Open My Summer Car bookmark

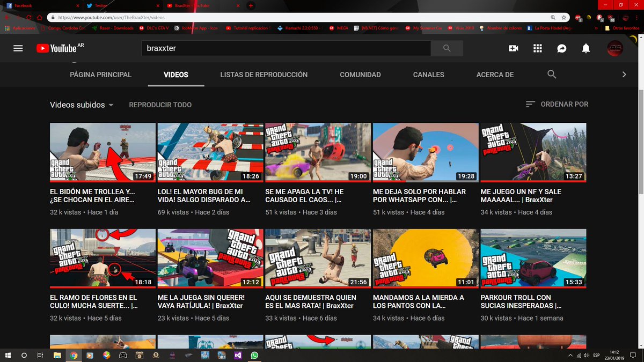(x=423, y=28)
